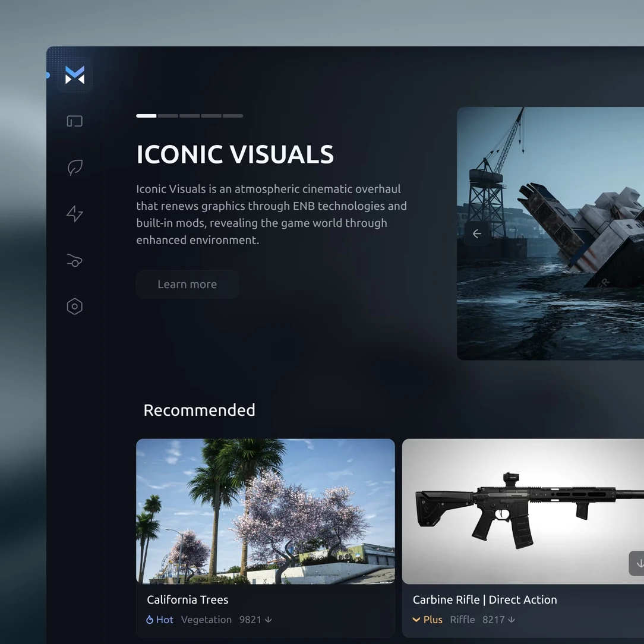
Task: Open the vehicles car icon in sidebar
Action: click(x=75, y=260)
